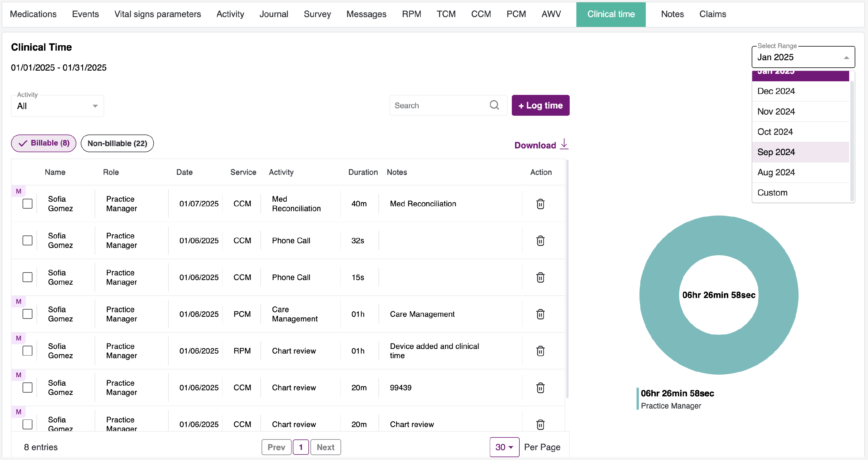Image resolution: width=868 pixels, height=460 pixels.
Task: Delete the Med Reconciliation entry with trash icon
Action: coord(540,204)
